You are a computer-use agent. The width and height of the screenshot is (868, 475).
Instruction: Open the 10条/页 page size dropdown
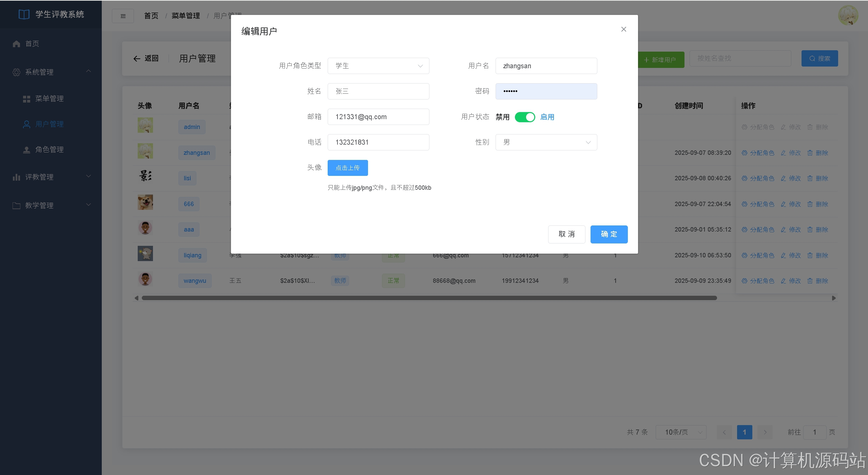pyautogui.click(x=681, y=432)
